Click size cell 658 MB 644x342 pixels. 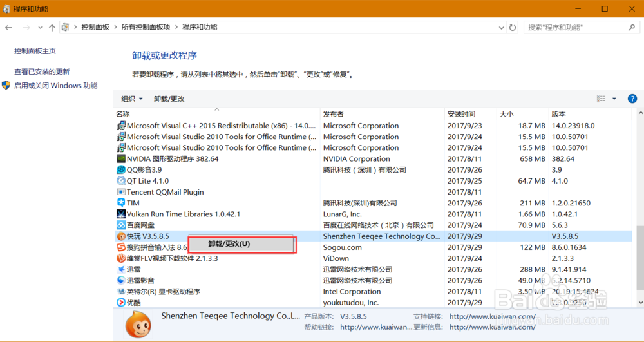point(533,159)
